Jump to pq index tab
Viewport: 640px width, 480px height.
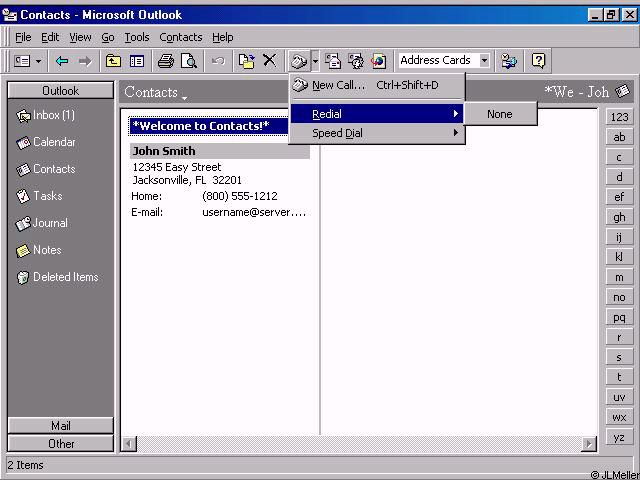619,317
